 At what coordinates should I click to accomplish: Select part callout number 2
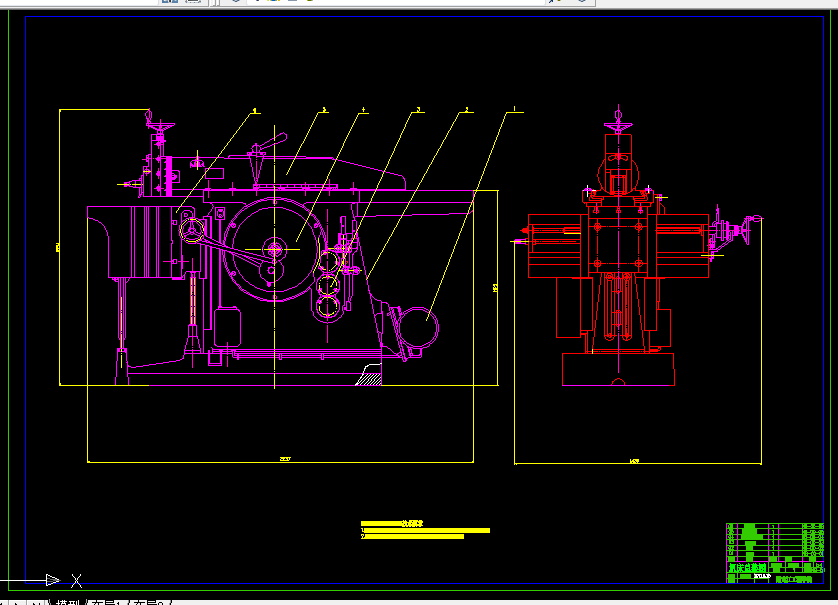(x=467, y=110)
